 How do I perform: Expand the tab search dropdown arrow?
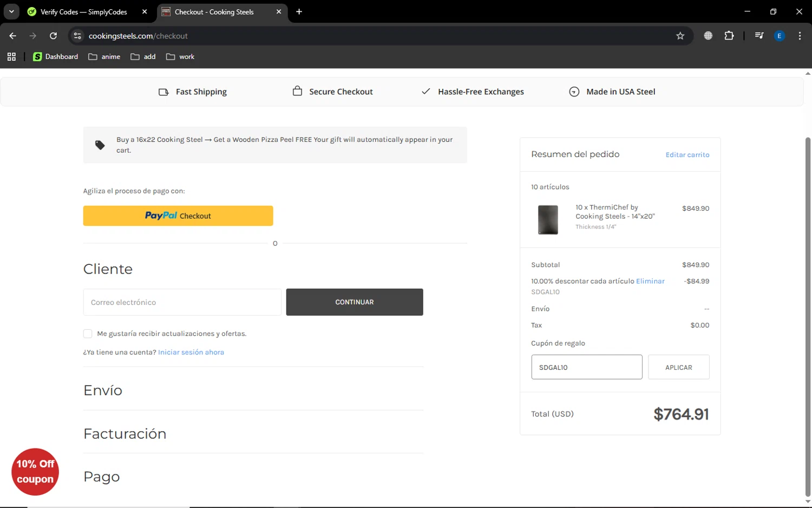click(x=11, y=11)
